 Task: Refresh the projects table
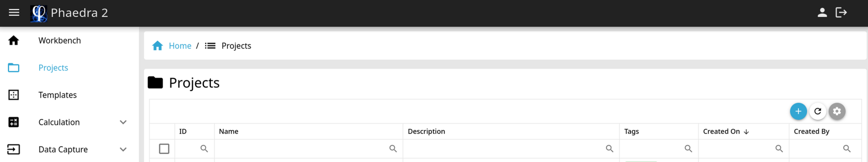818,111
